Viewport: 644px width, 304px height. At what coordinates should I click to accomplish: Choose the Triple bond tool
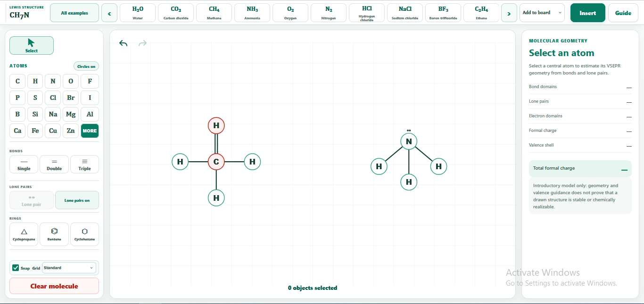tap(84, 164)
